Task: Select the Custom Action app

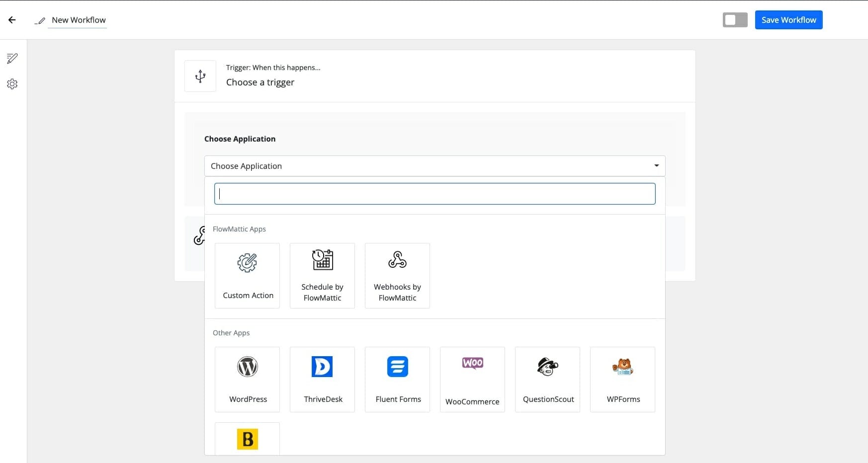Action: (247, 276)
